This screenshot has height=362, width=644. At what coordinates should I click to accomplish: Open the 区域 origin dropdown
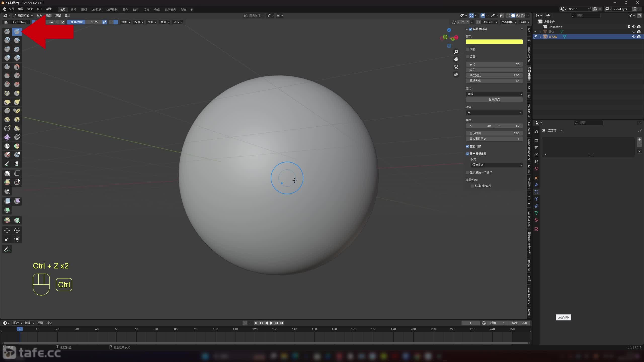(494, 94)
